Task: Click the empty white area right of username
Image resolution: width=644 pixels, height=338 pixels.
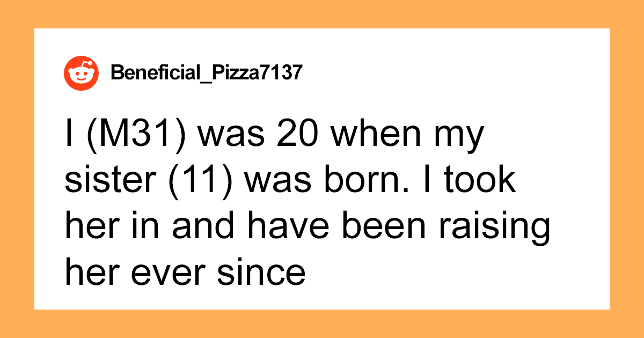Action: 456,73
